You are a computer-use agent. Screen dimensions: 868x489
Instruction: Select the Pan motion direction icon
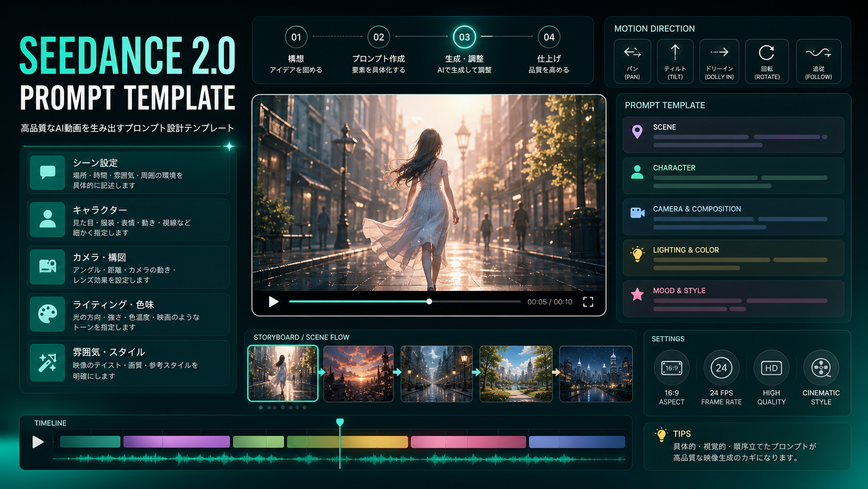[x=632, y=61]
